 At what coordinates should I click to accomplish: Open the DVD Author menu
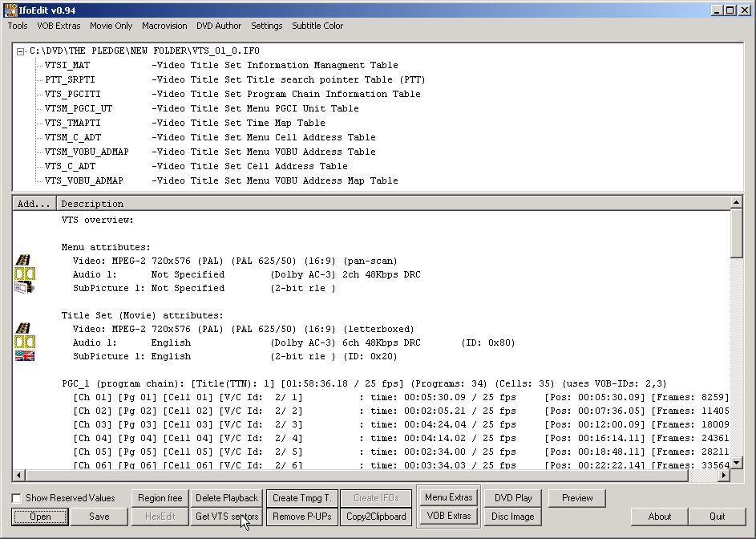tap(219, 26)
